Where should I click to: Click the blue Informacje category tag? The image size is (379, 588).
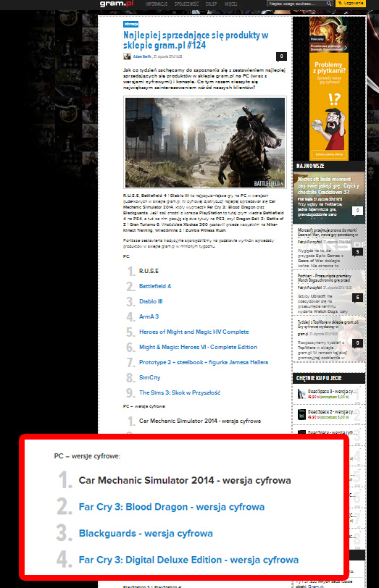coord(130,24)
